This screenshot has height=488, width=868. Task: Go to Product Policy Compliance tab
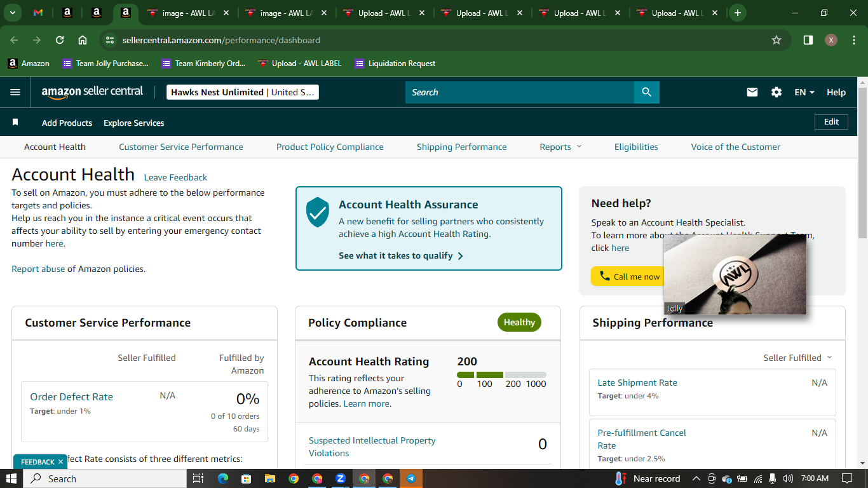330,147
